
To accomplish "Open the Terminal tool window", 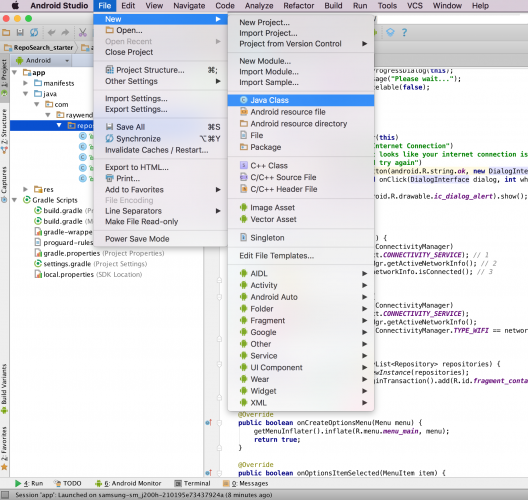I will click(192, 483).
